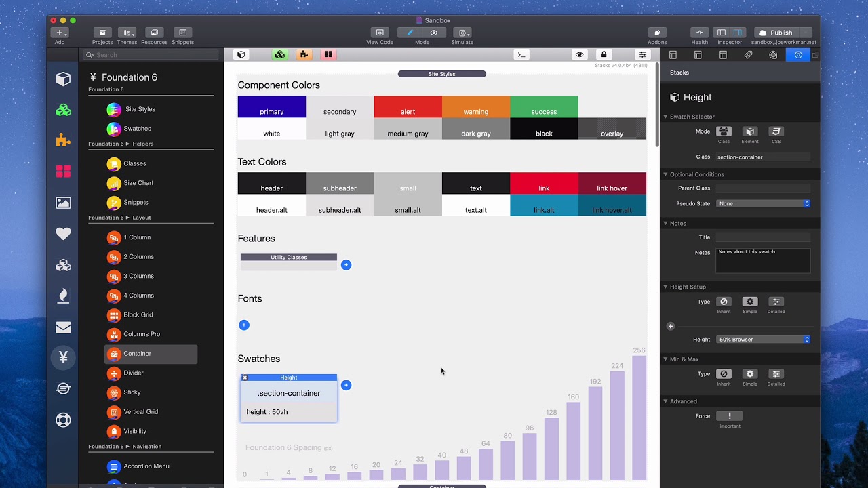Set Height Setup type to Detailed
Viewport: 868px width, 488px height.
click(776, 302)
